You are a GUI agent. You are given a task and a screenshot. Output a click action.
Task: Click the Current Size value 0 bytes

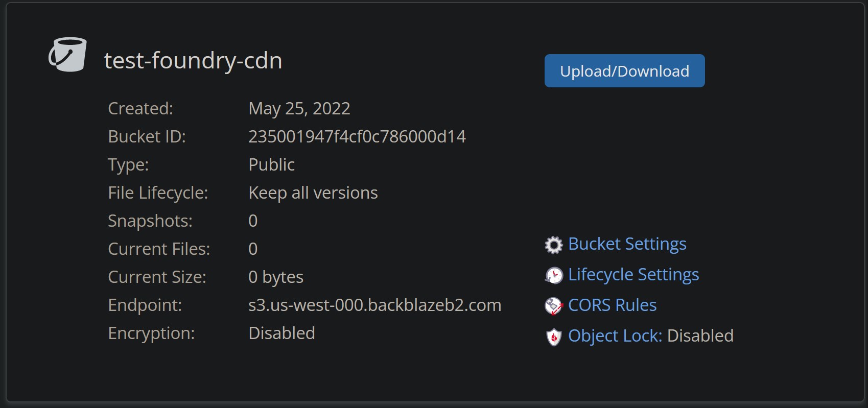tap(275, 277)
